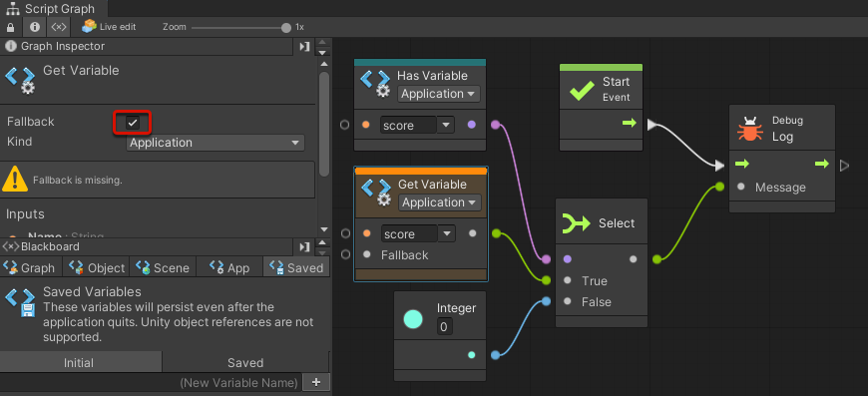Click the Get Variable green output port

497,233
